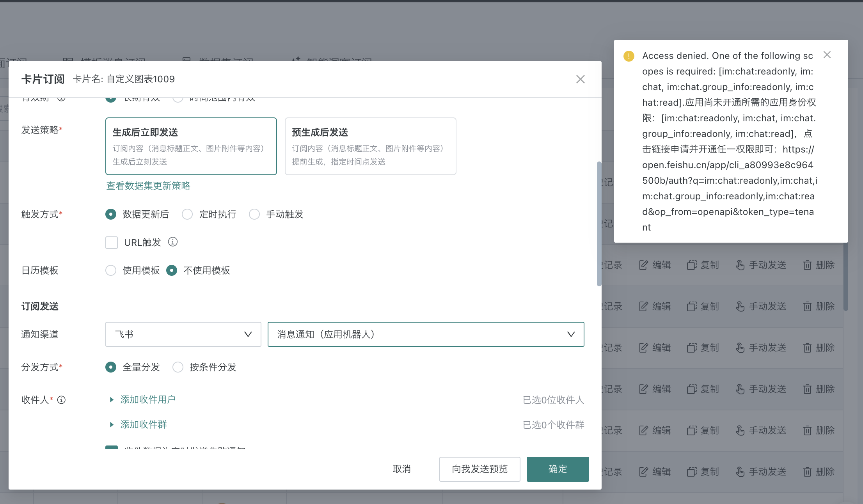The height and width of the screenshot is (504, 863).
Task: Click the dialog's vertical scrollbar
Action: [599, 224]
